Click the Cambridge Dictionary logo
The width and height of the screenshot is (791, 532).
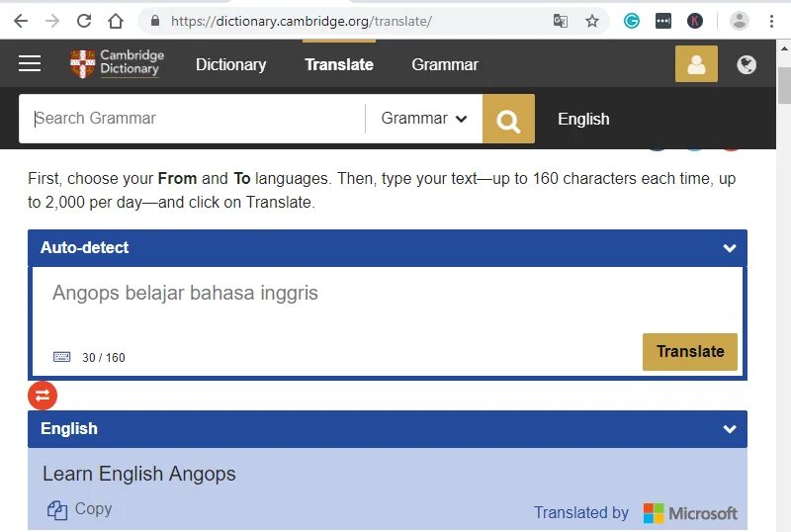(118, 63)
